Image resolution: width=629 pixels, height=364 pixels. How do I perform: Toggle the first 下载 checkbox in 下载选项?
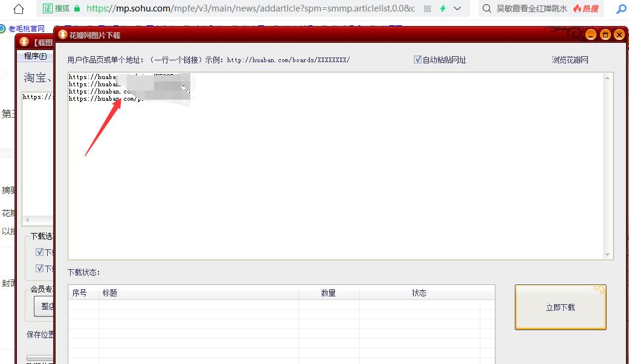(40, 252)
